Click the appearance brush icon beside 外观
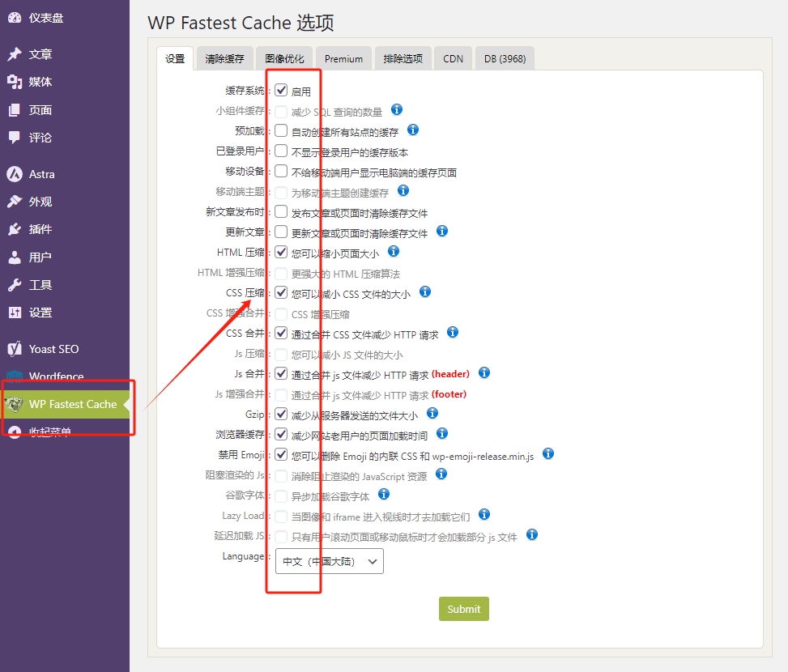The height and width of the screenshot is (672, 788). point(15,202)
